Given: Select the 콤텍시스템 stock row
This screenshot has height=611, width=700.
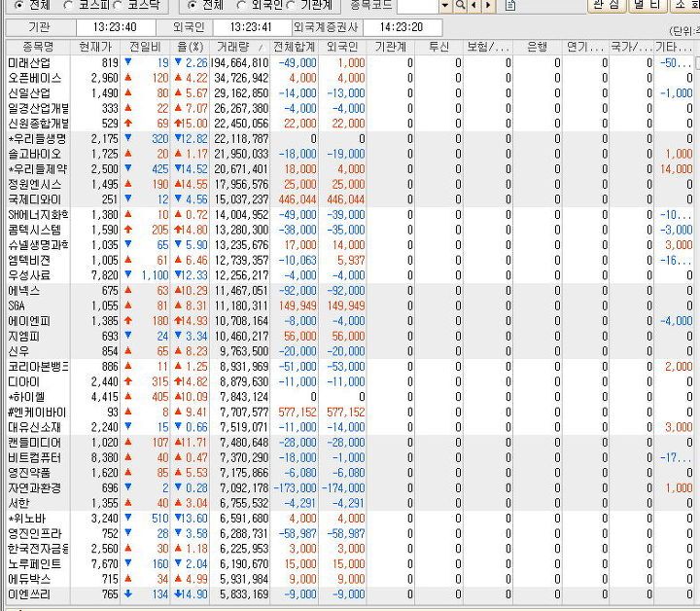Looking at the screenshot, I should coord(351,230).
